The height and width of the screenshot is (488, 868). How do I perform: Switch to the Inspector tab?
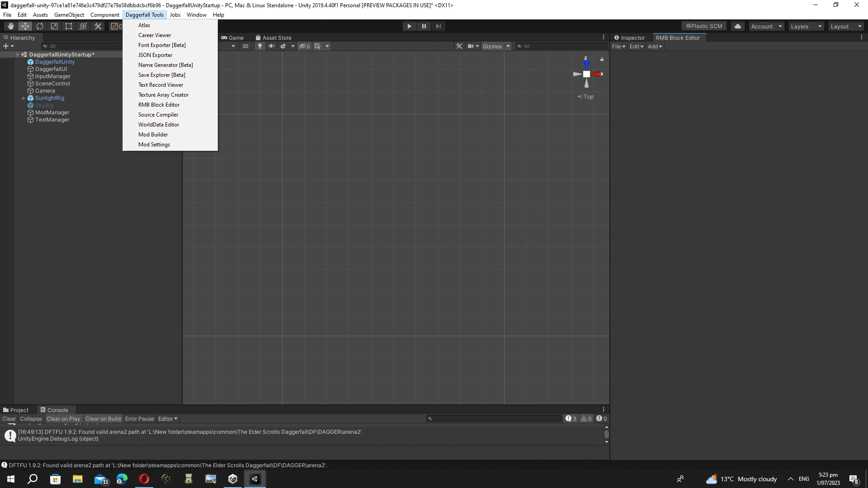629,38
